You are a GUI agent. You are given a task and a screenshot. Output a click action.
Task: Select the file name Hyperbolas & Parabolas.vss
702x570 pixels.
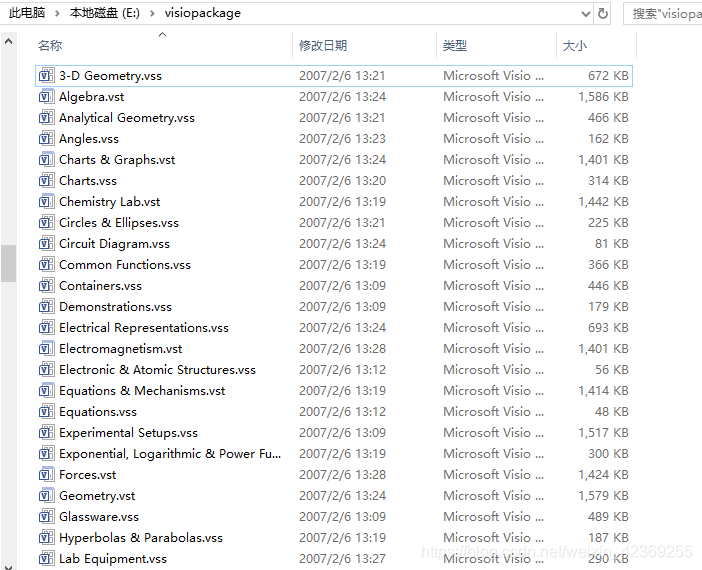click(141, 538)
